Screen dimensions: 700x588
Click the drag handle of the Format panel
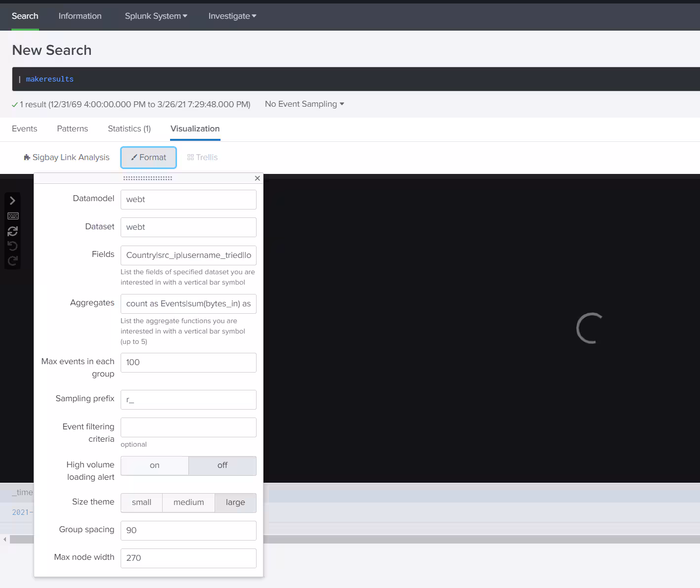click(x=147, y=178)
